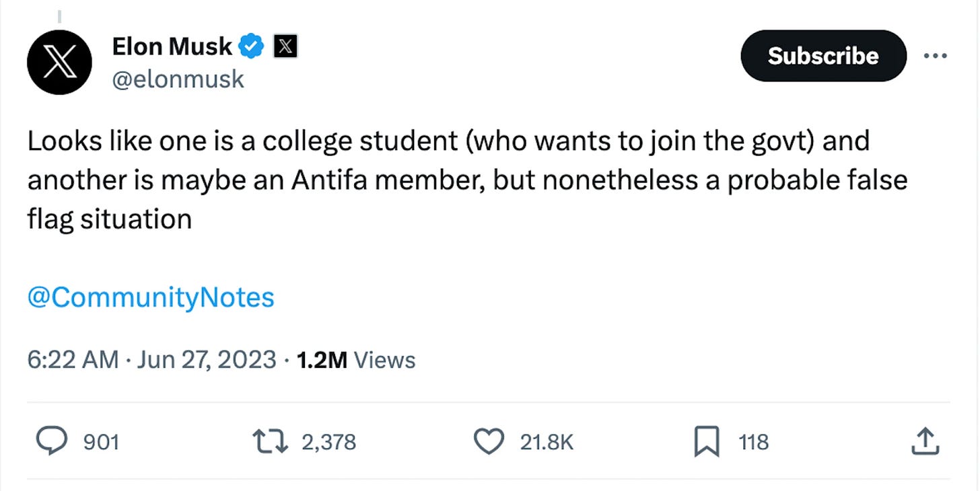The width and height of the screenshot is (980, 491).
Task: Share the tweet using the share icon
Action: [925, 442]
